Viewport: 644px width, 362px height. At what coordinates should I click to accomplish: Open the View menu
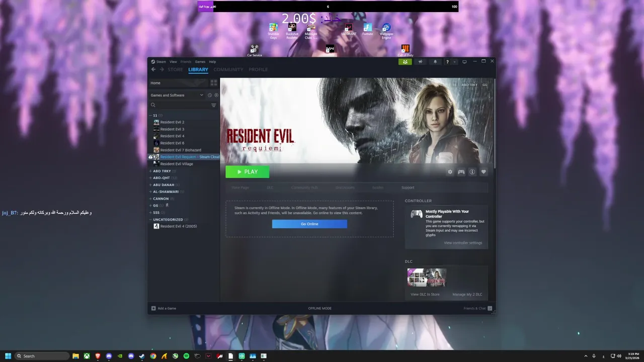click(x=173, y=62)
